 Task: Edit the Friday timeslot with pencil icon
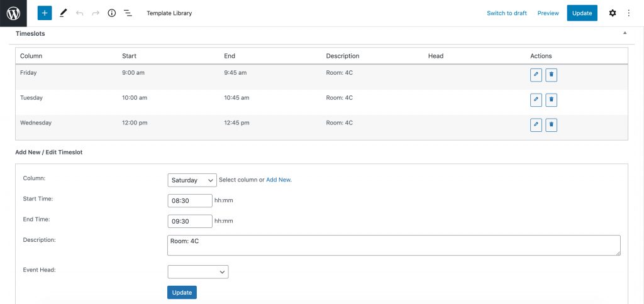(536, 75)
